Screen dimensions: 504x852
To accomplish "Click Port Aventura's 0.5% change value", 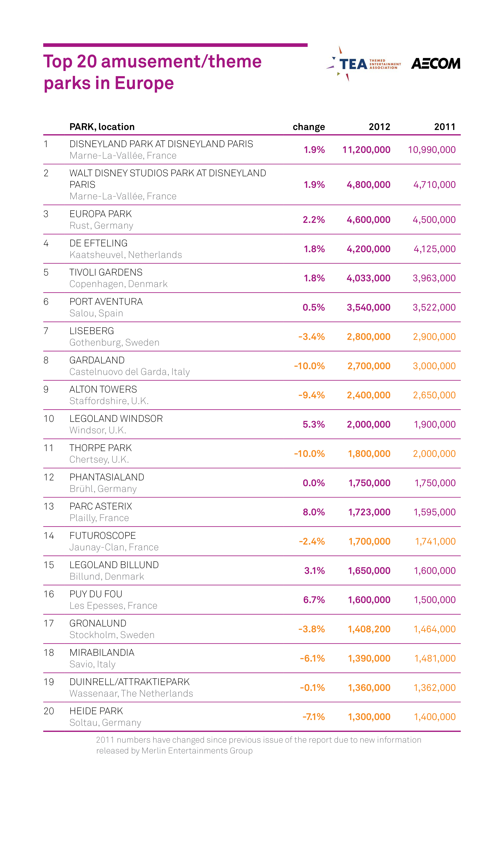I will tap(313, 307).
